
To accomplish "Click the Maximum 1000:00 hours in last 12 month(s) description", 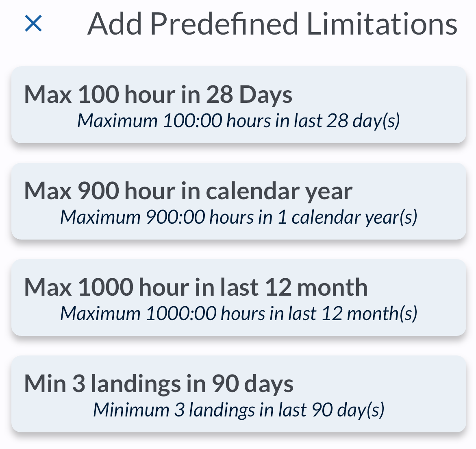I will [239, 314].
